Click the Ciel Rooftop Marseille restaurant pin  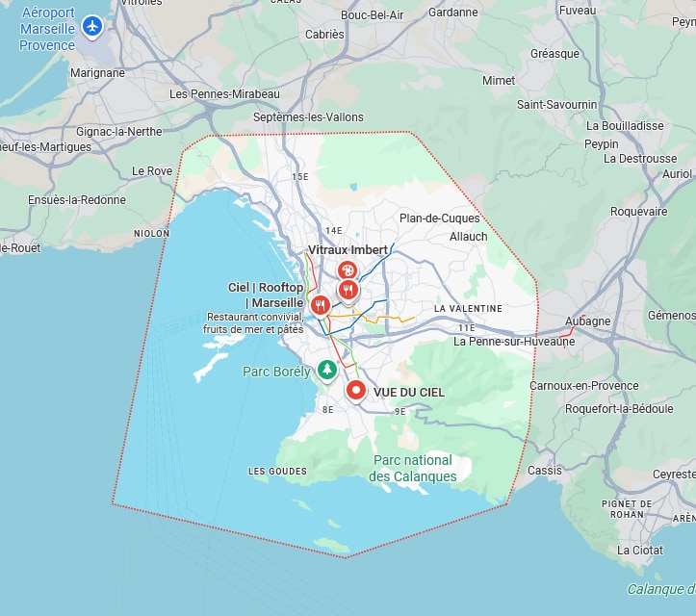click(x=320, y=306)
